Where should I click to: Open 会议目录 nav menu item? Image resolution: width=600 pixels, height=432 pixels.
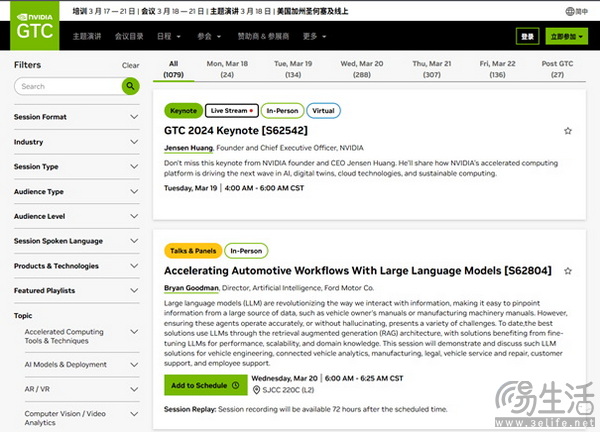[129, 36]
